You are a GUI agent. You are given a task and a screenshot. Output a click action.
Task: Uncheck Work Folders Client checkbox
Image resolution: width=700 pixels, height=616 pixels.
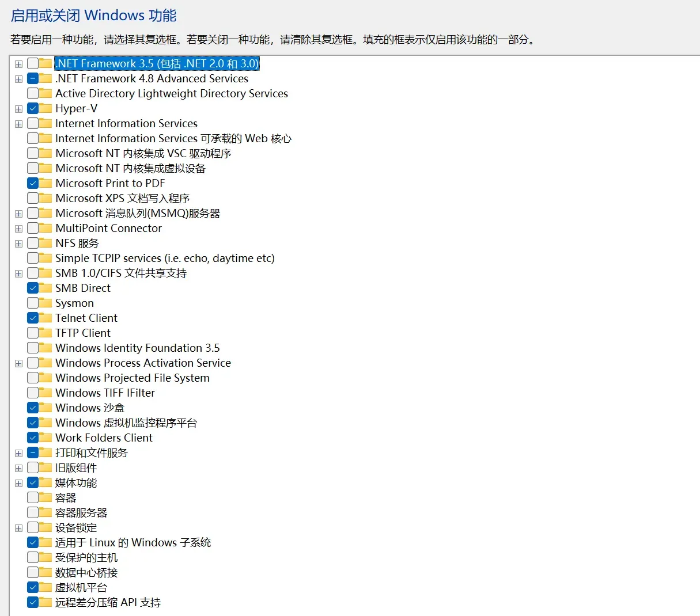point(33,438)
